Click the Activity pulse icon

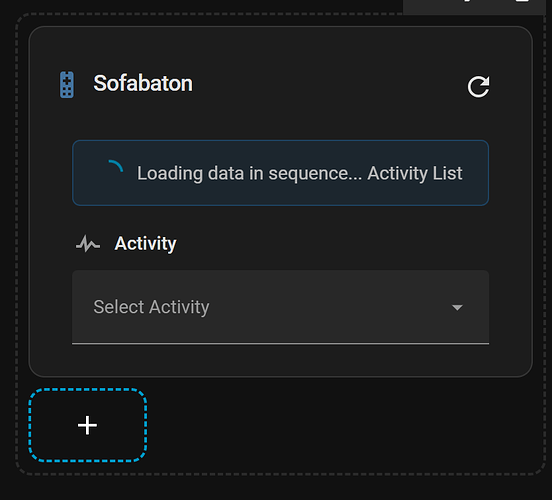(88, 244)
